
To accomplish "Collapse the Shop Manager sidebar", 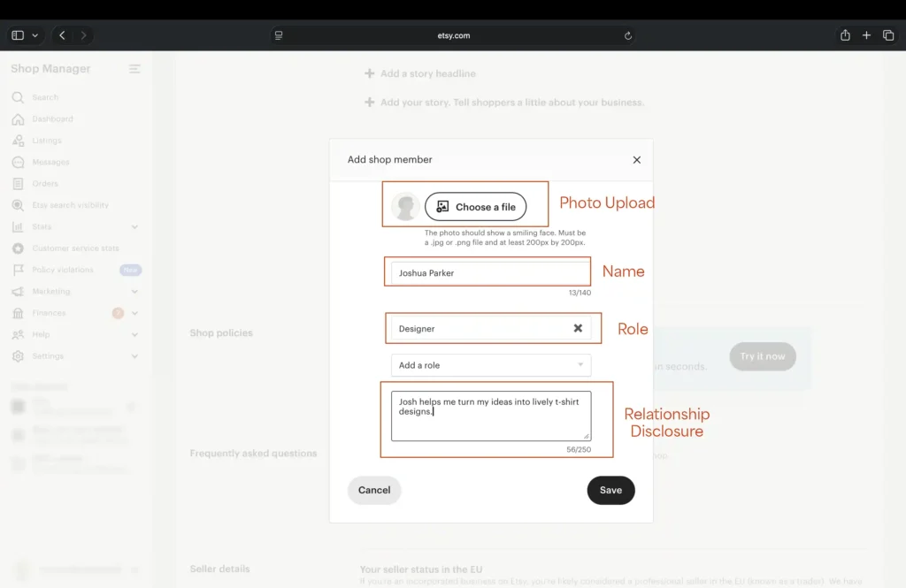I will [134, 68].
